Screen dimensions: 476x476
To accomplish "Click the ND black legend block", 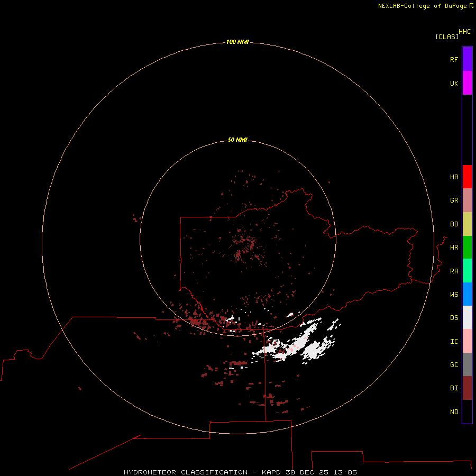I will pyautogui.click(x=467, y=411).
